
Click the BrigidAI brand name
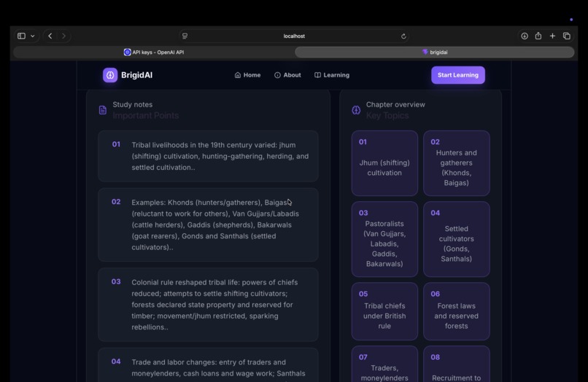click(136, 75)
